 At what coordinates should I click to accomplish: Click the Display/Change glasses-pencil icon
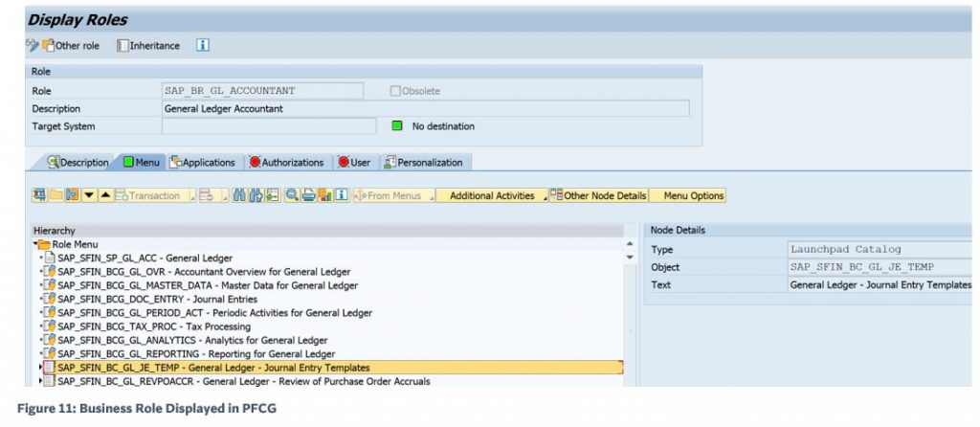(x=33, y=46)
